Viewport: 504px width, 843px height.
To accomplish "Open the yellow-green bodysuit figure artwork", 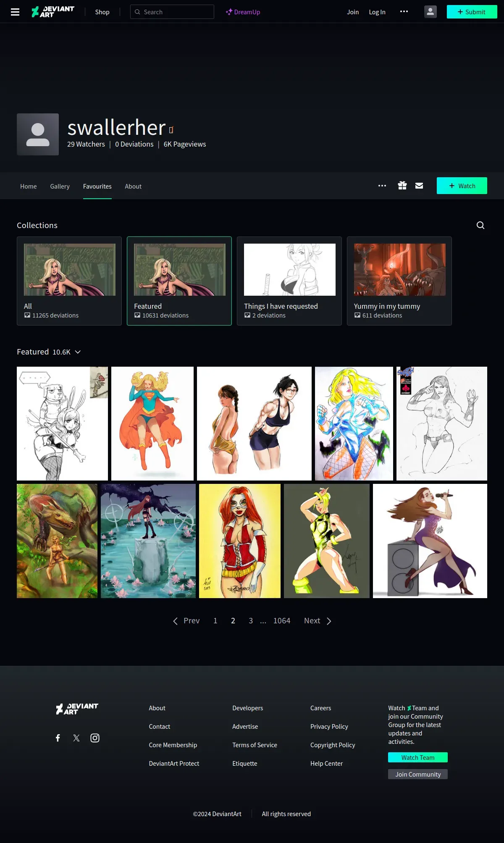I will click(327, 541).
